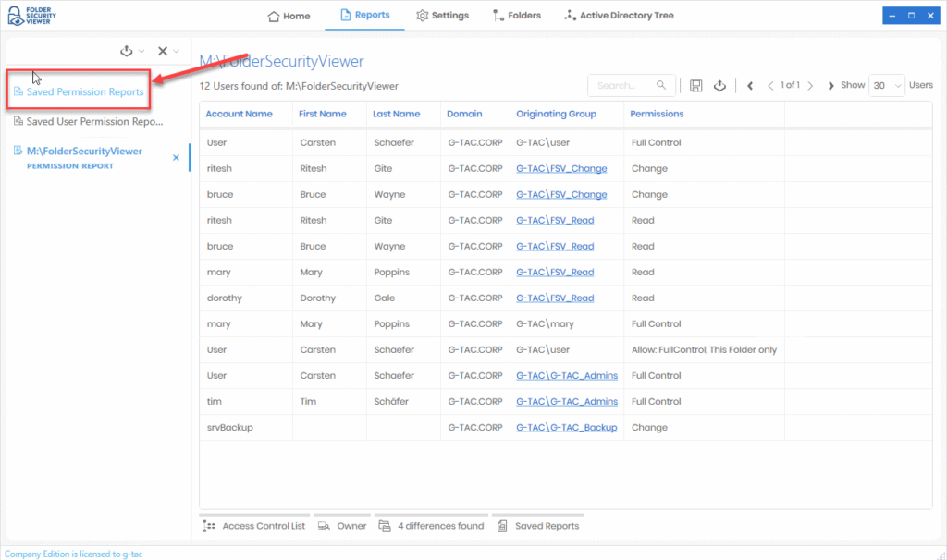Expand the sidebar export dropdown arrow
The height and width of the screenshot is (560, 947).
141,52
